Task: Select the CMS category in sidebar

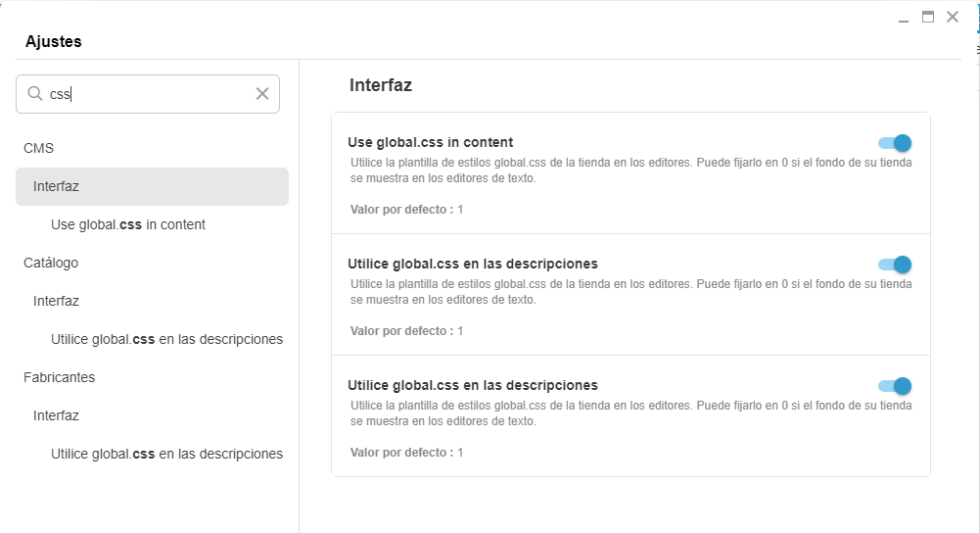Action: (x=39, y=148)
